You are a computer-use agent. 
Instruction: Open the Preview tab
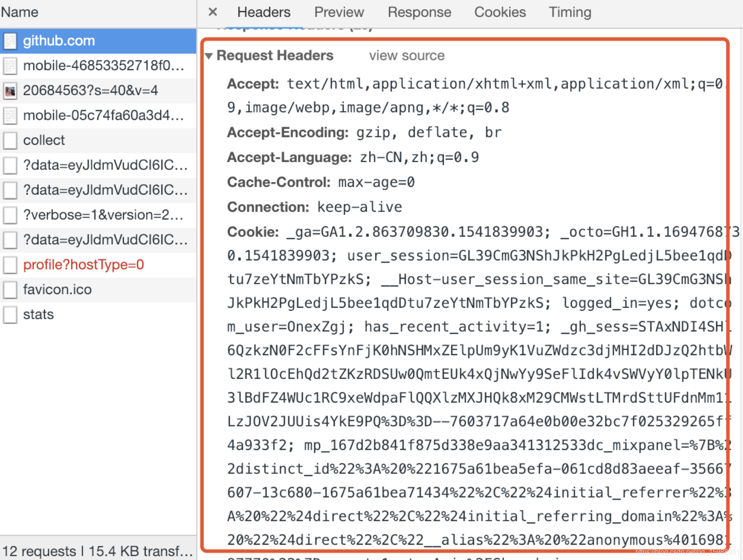(339, 12)
